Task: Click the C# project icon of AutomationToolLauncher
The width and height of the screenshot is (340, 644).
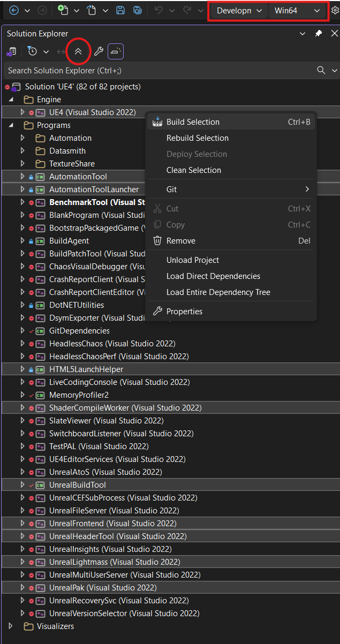Action: click(40, 190)
